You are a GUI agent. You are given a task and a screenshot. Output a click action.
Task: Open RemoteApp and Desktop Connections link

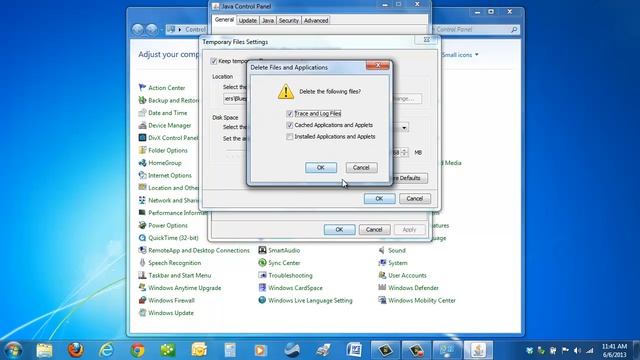tap(199, 250)
